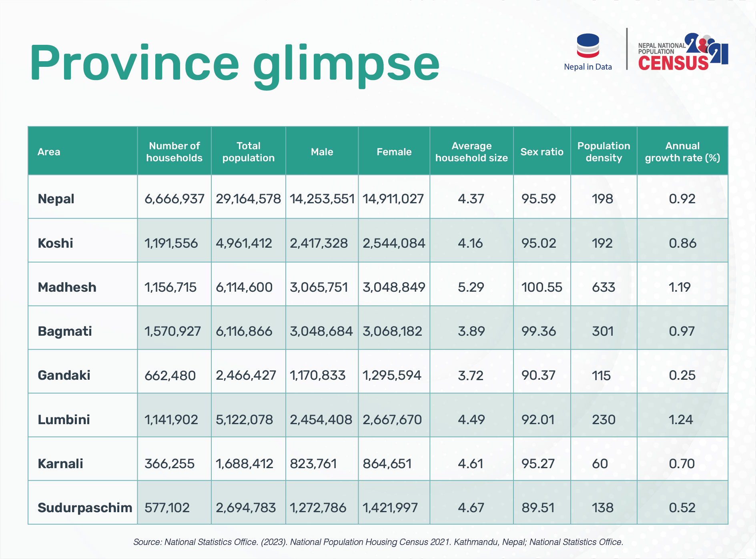Viewport: 756px width, 559px height.
Task: Click Koshi households value 1,191,556
Action: point(171,243)
